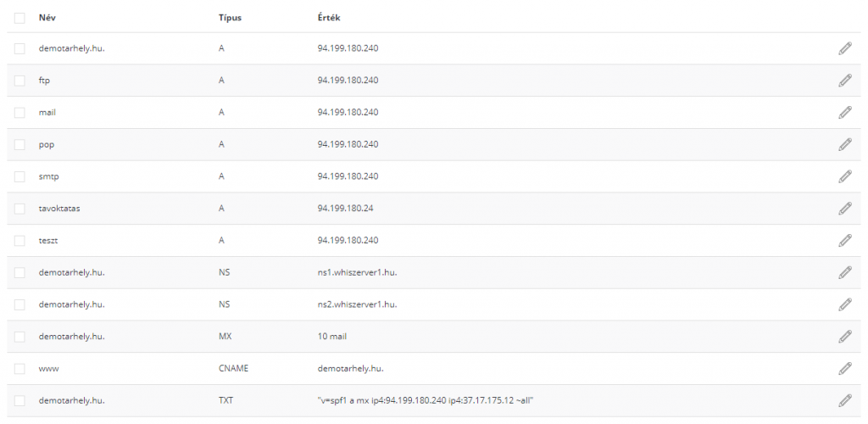Select the www CNAME row checkbox

pos(19,368)
